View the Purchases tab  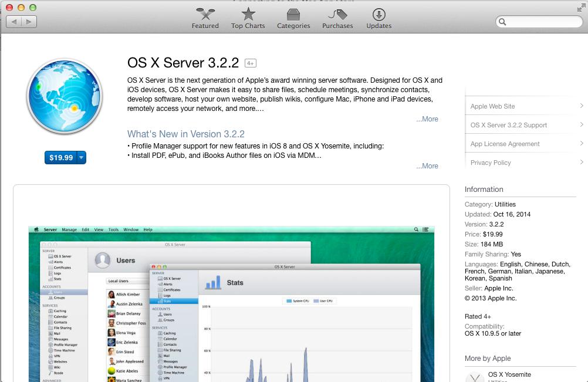pos(337,18)
